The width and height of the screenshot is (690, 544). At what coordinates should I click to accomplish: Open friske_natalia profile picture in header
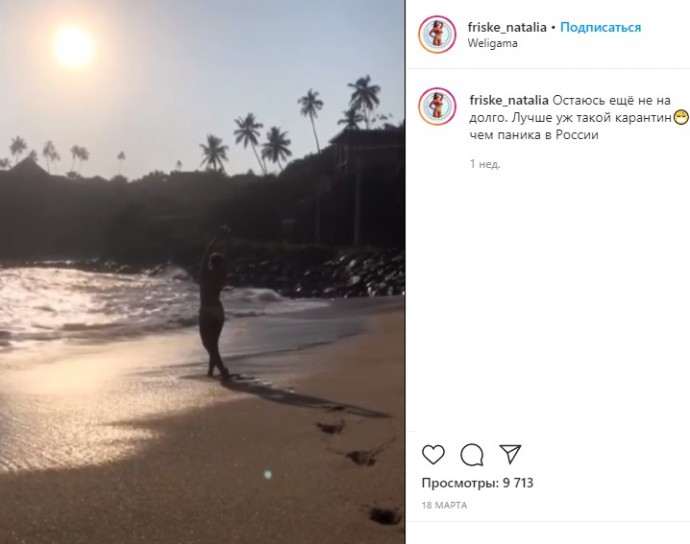click(437, 34)
